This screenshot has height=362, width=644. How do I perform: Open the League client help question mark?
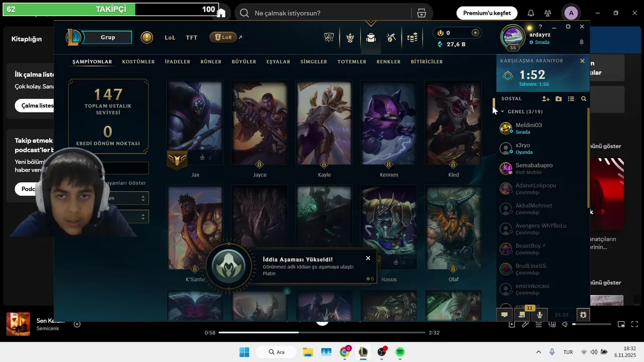540,27
